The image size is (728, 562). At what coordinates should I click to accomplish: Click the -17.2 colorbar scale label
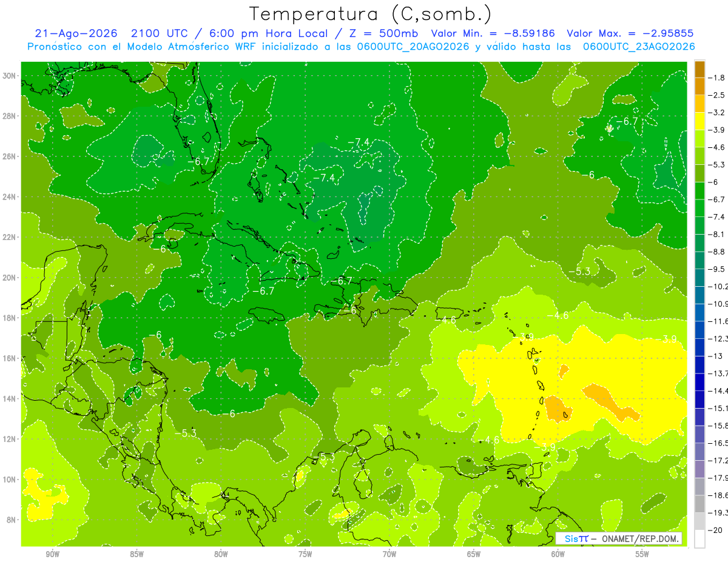(719, 460)
